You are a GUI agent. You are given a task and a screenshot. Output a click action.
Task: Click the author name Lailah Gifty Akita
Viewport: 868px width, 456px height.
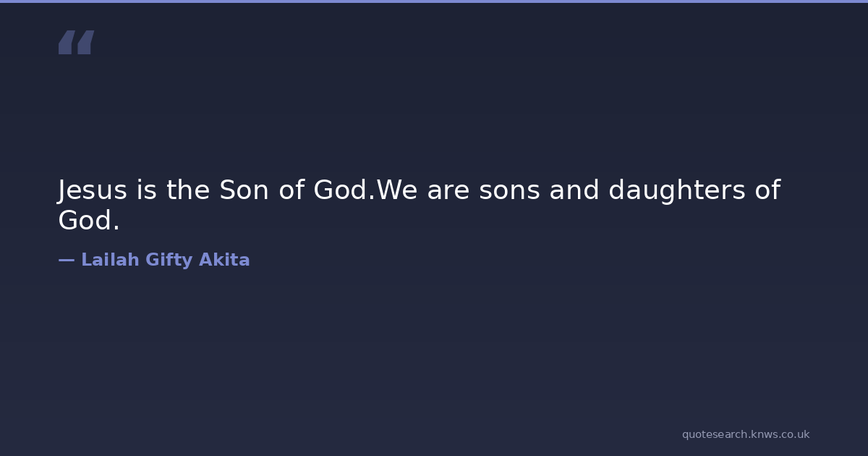point(165,260)
